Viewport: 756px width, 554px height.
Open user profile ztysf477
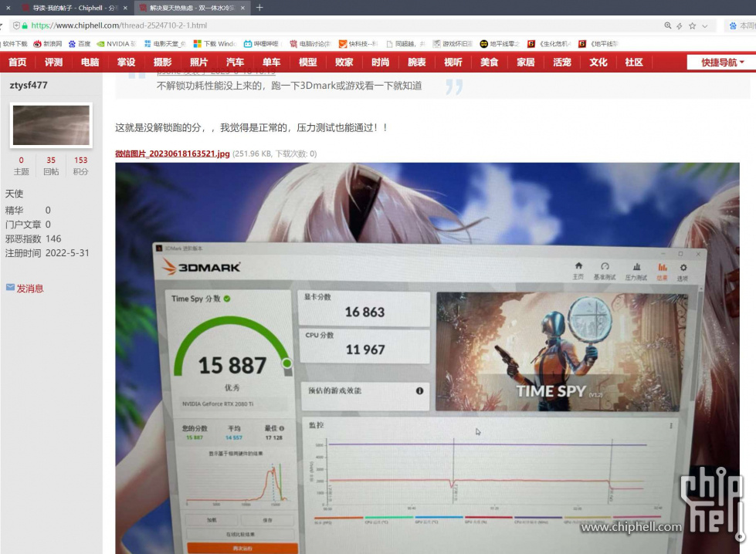(29, 86)
